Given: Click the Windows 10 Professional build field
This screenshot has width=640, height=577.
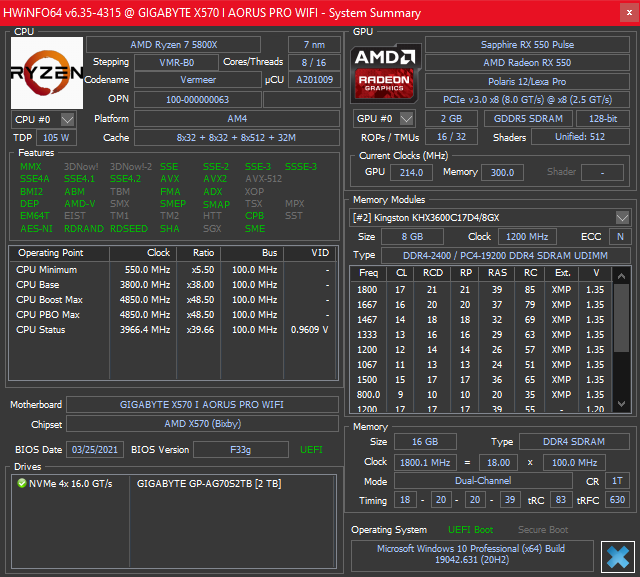Looking at the screenshot, I should (x=471, y=554).
